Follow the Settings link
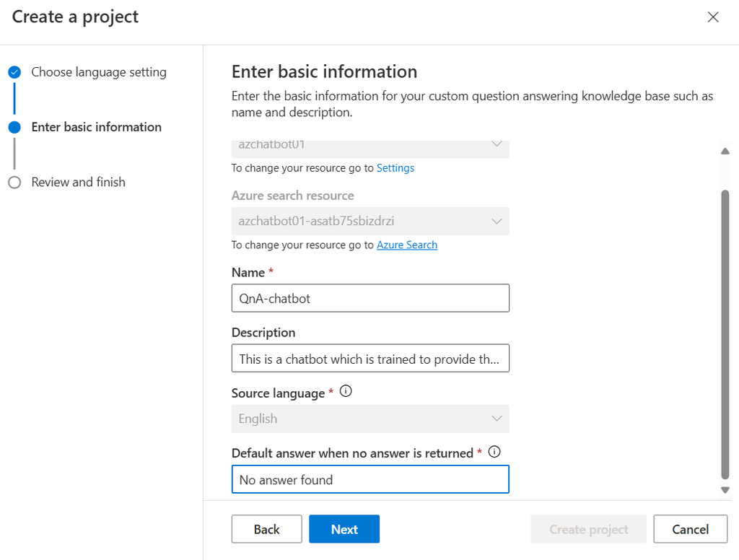This screenshot has width=739, height=560. 395,168
